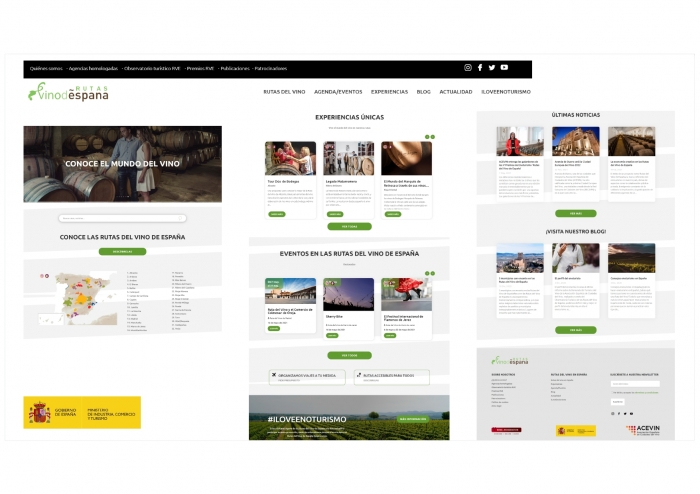Open the Instagram icon in the top bar
The height and width of the screenshot is (494, 700).
[x=468, y=68]
